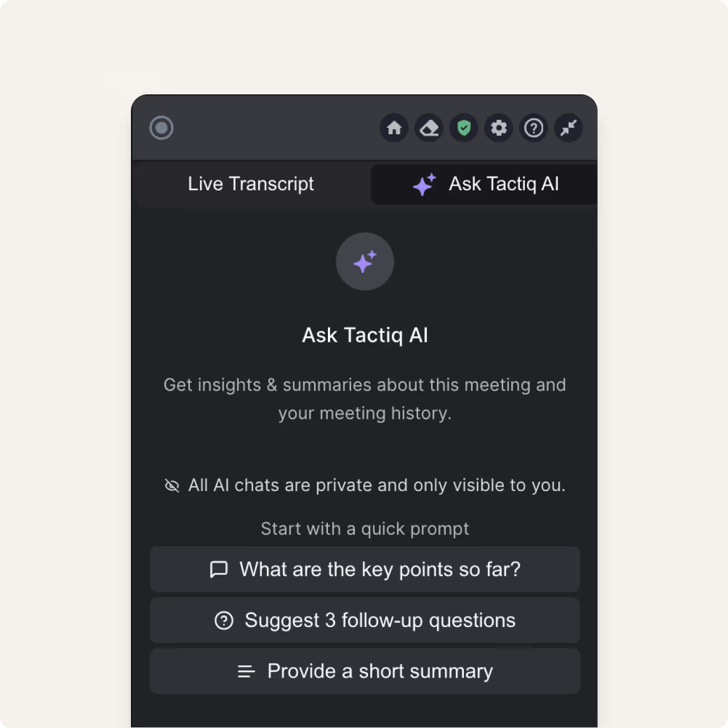Collapse the widget with the shrink arrows icon

[x=568, y=128]
